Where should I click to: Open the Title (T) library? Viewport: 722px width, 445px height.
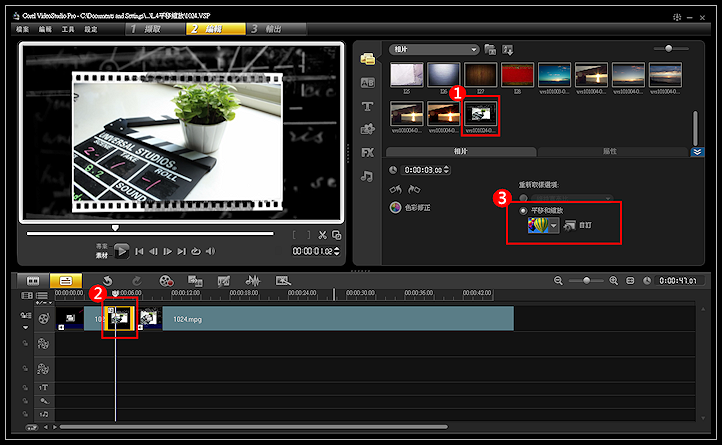367,106
